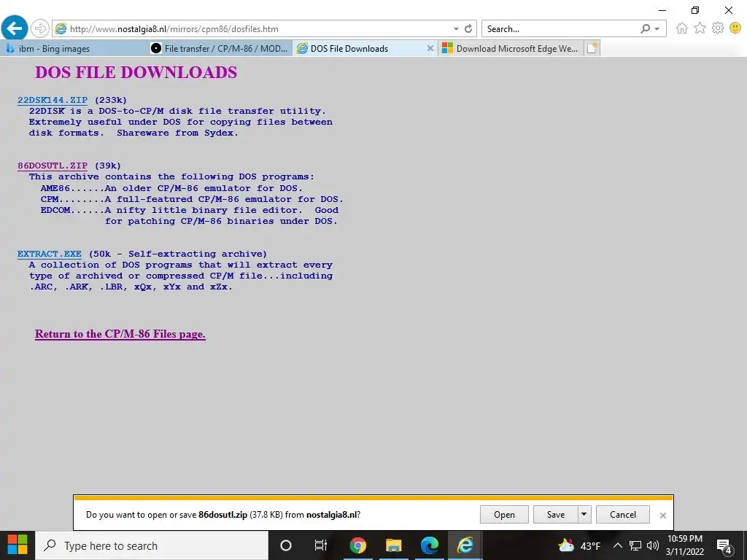Switch to File transfer / CP/M-86 tab

tap(219, 49)
